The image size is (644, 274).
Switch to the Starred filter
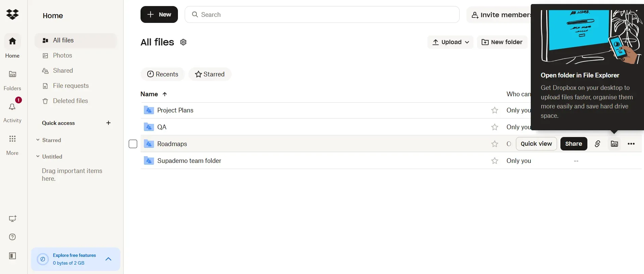pyautogui.click(x=210, y=74)
